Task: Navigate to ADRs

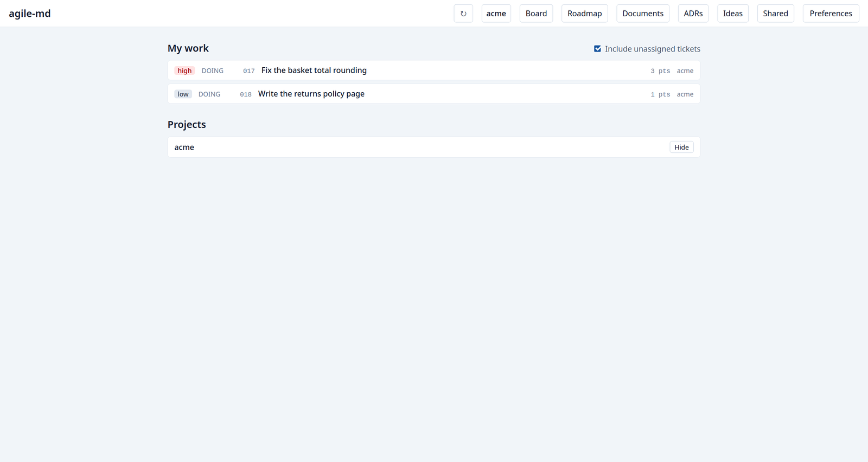Action: (693, 14)
